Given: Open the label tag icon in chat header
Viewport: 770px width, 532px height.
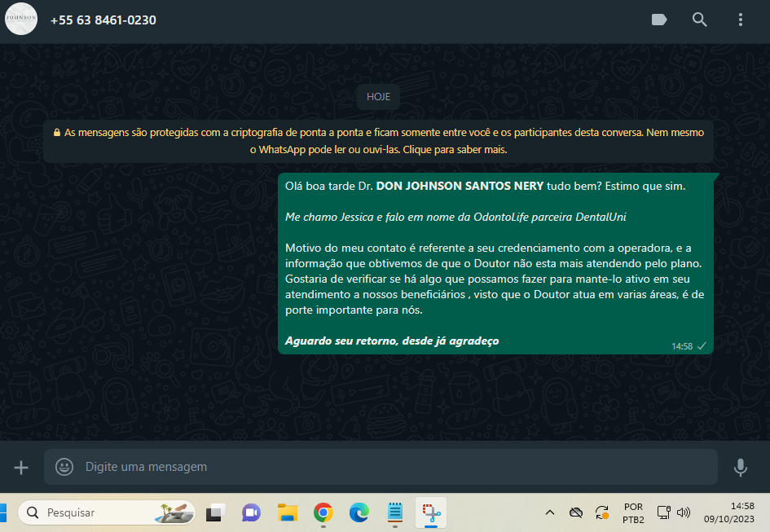Looking at the screenshot, I should click(659, 20).
